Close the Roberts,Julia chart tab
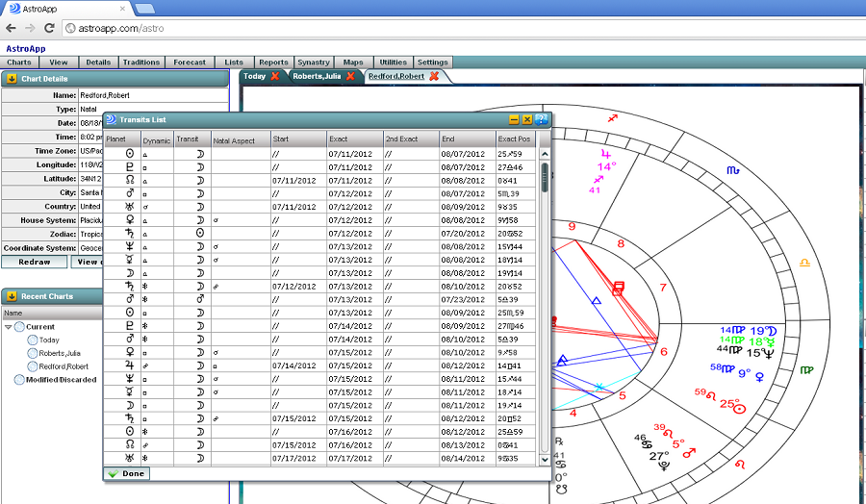Screen dimensions: 866x504 (351, 77)
